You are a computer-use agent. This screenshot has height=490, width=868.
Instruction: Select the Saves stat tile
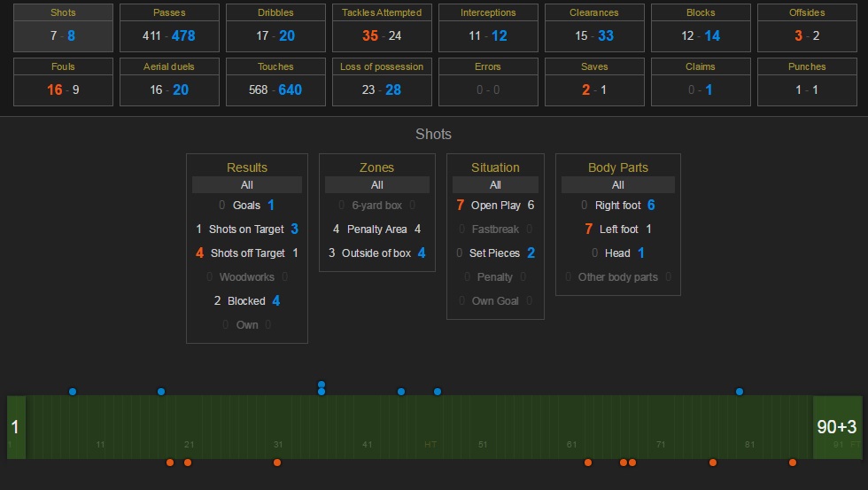pyautogui.click(x=594, y=82)
